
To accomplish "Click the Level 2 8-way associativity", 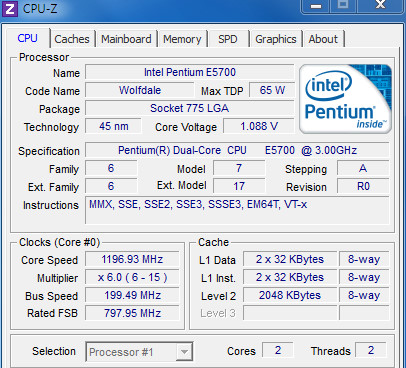I will [x=364, y=295].
